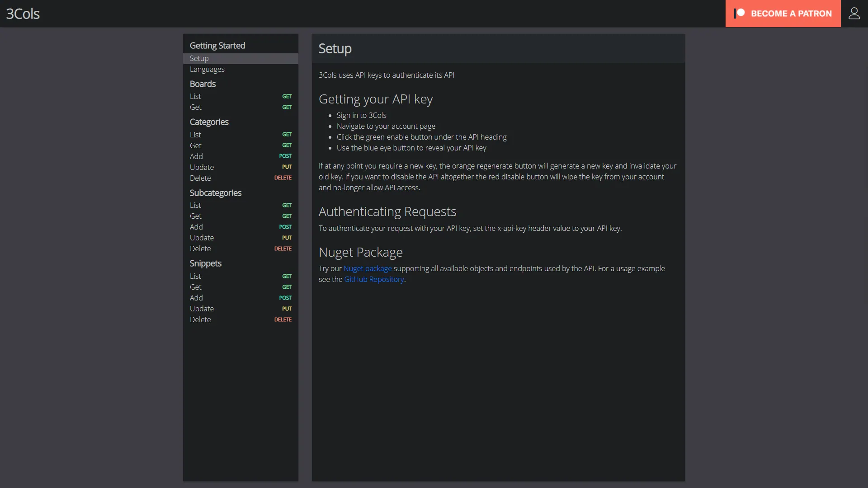The image size is (868, 488).
Task: Show Subcategories List endpoint
Action: (x=241, y=205)
